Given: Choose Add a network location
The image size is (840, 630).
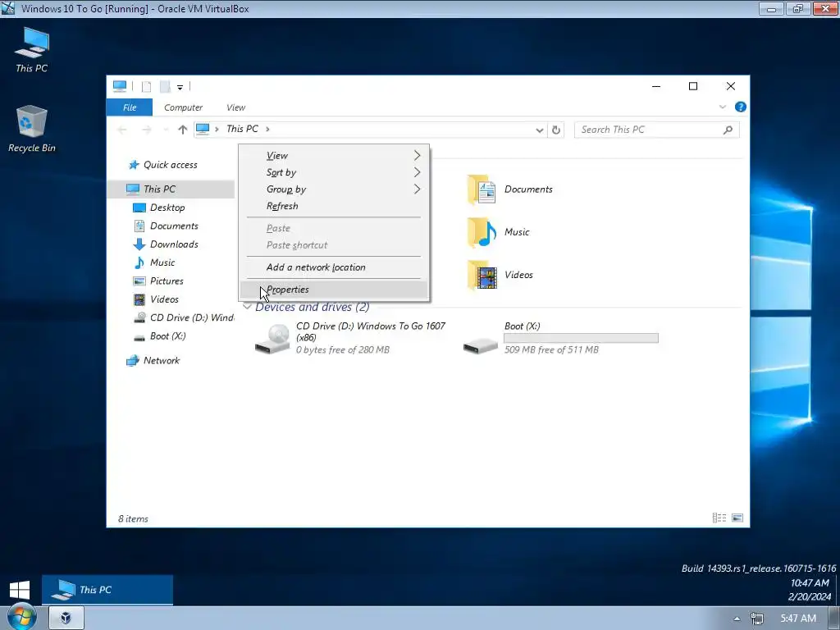Looking at the screenshot, I should 335,267.
